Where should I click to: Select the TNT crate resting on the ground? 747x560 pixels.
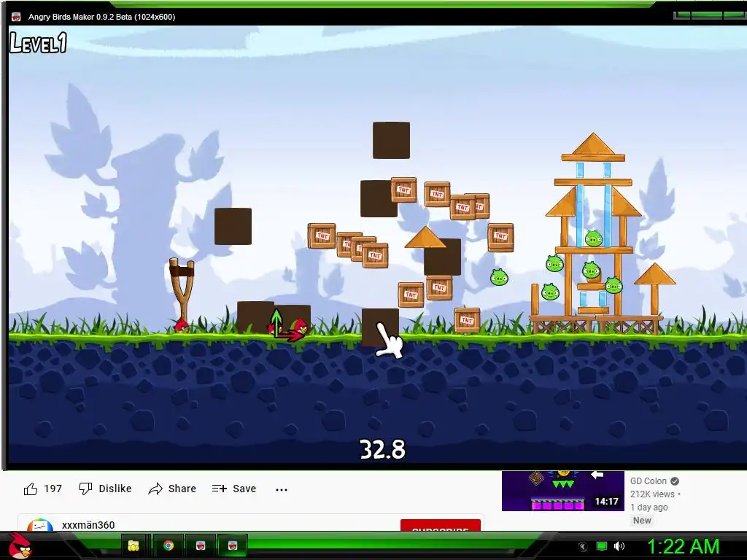467,320
